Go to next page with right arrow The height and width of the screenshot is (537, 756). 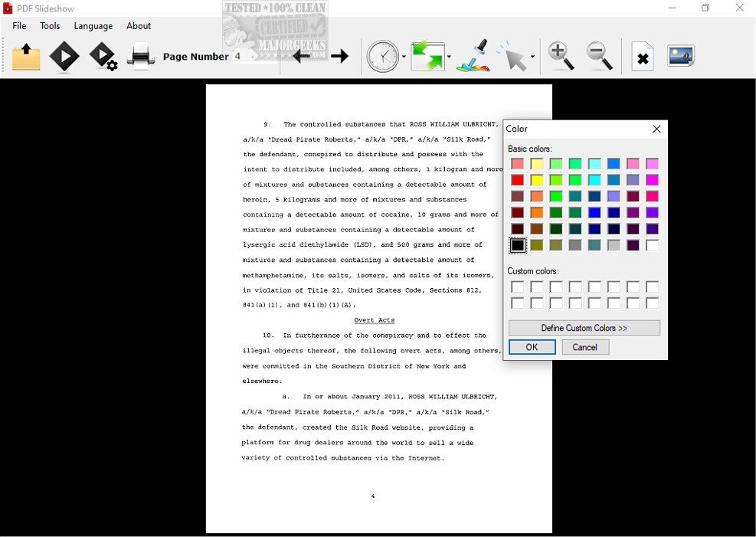click(x=339, y=56)
